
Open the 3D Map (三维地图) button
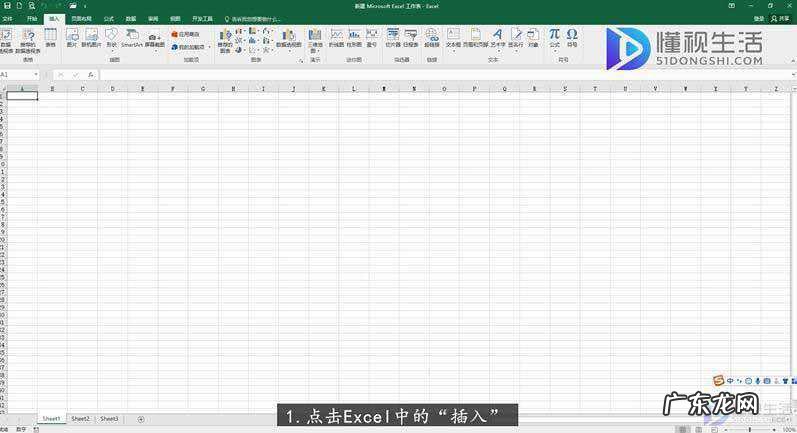(315, 41)
